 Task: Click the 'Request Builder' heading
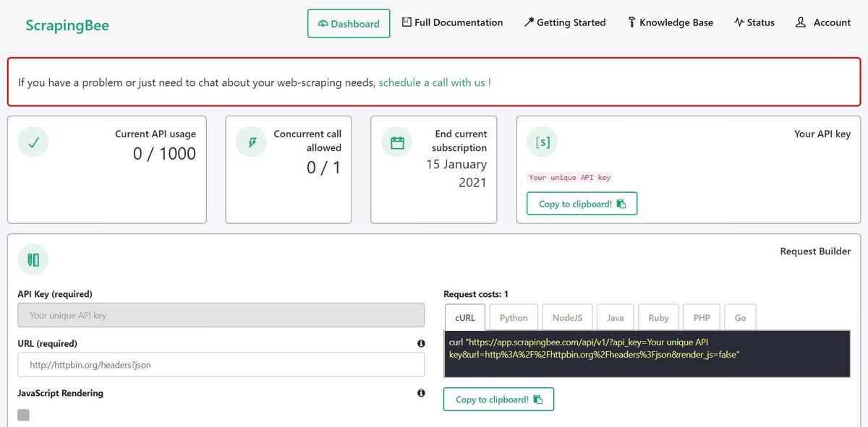tap(815, 251)
